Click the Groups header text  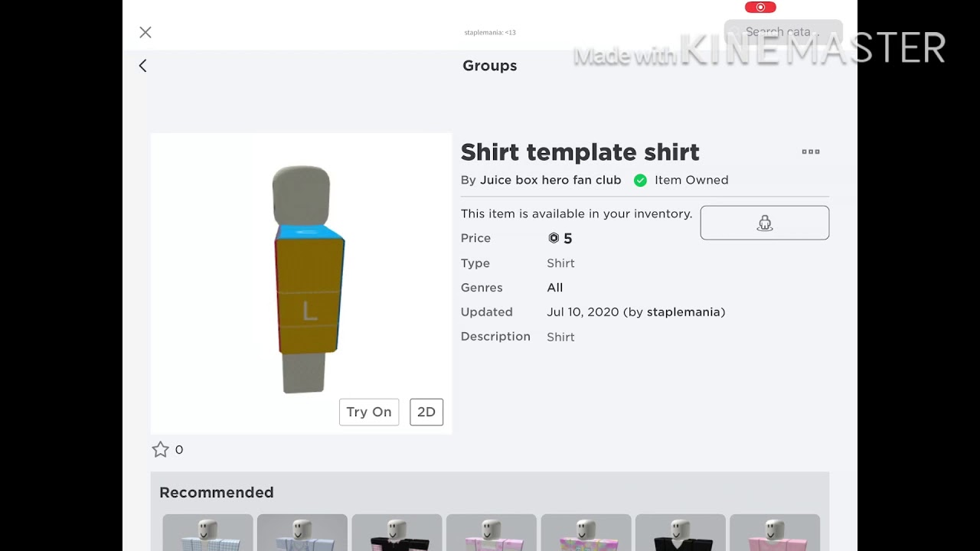(x=490, y=66)
